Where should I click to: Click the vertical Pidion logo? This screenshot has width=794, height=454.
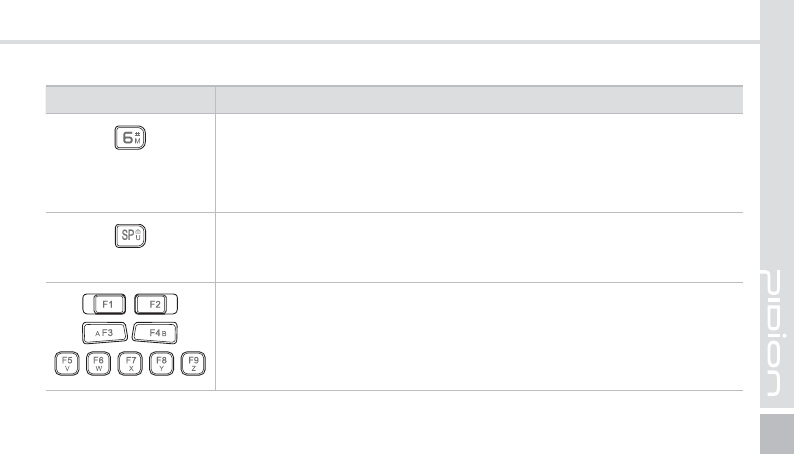pos(773,333)
